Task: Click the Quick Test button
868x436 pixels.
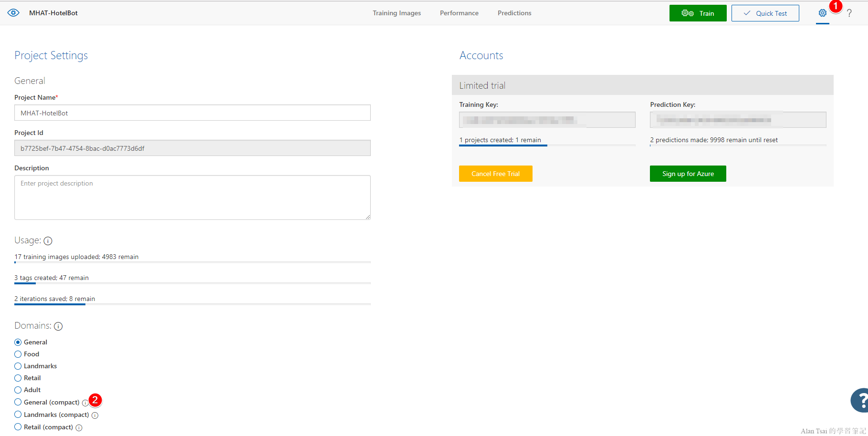Action: coord(765,13)
